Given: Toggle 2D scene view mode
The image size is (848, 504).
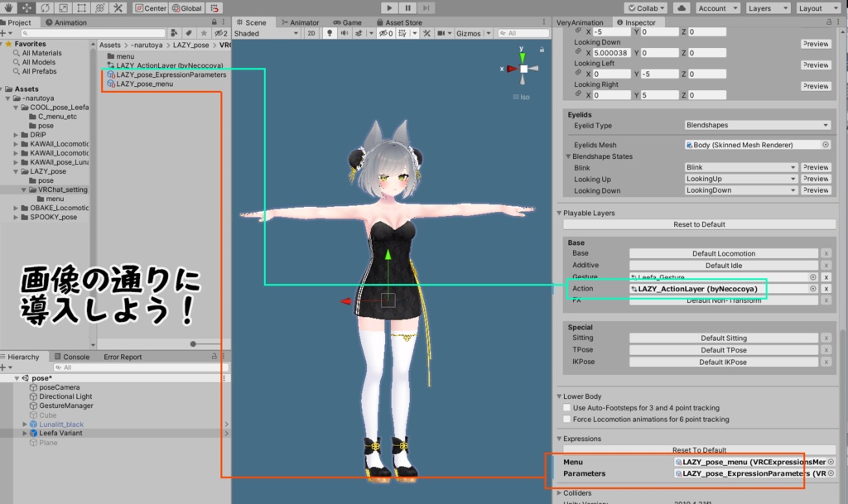Looking at the screenshot, I should (x=311, y=33).
